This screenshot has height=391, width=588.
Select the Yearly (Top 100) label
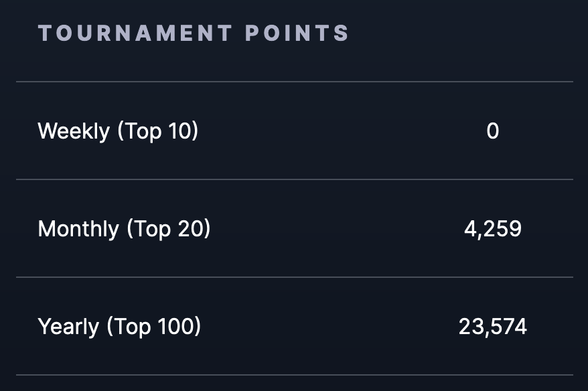120,327
